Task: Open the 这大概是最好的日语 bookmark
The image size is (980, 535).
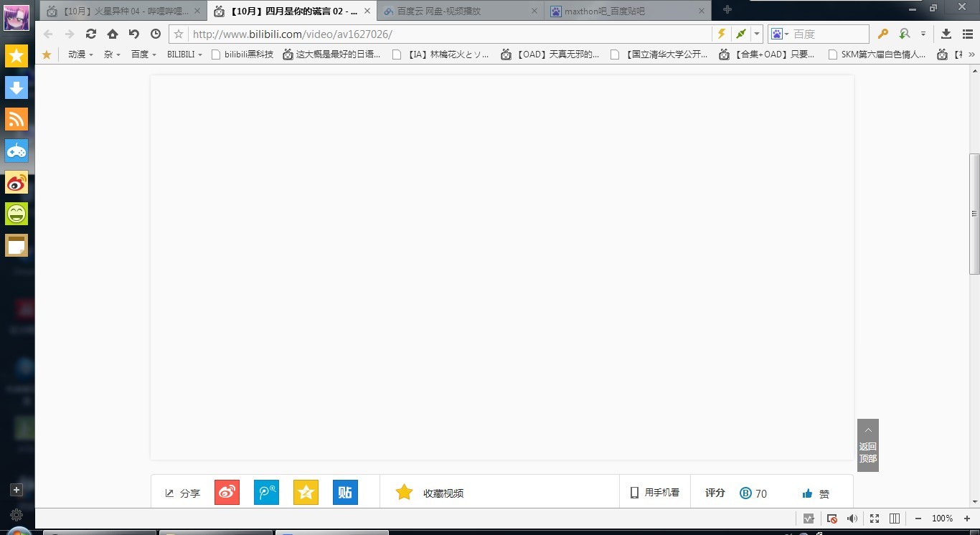Action: click(x=331, y=55)
